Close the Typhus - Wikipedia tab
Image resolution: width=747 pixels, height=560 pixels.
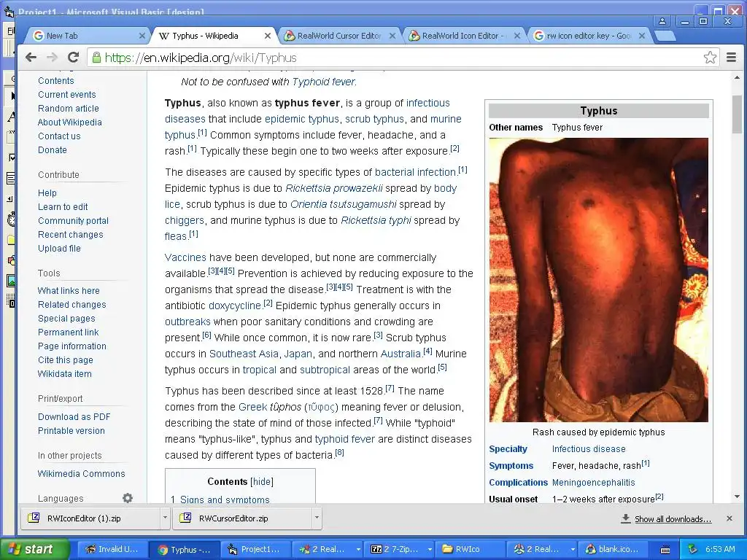coord(267,36)
